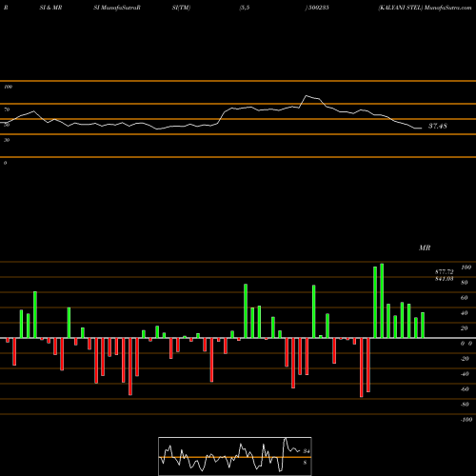Click the value "877.72" in MR panel
476x476 pixels.
pyautogui.click(x=445, y=272)
